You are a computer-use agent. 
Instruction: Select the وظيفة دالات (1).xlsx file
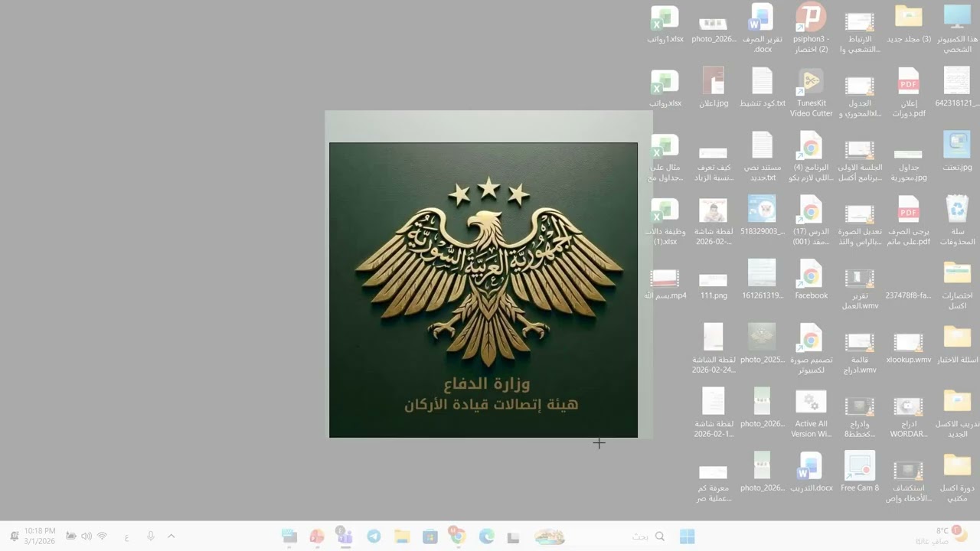[665, 221]
